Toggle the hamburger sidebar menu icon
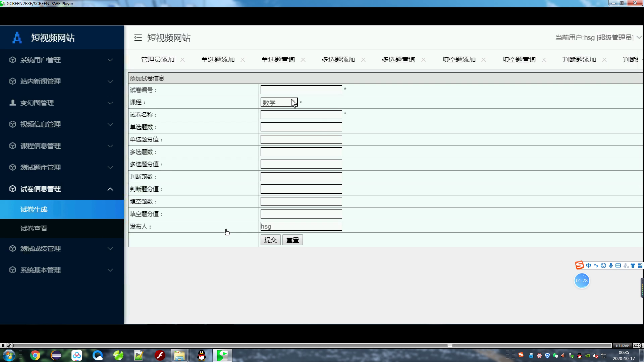644x362 pixels. pos(138,38)
